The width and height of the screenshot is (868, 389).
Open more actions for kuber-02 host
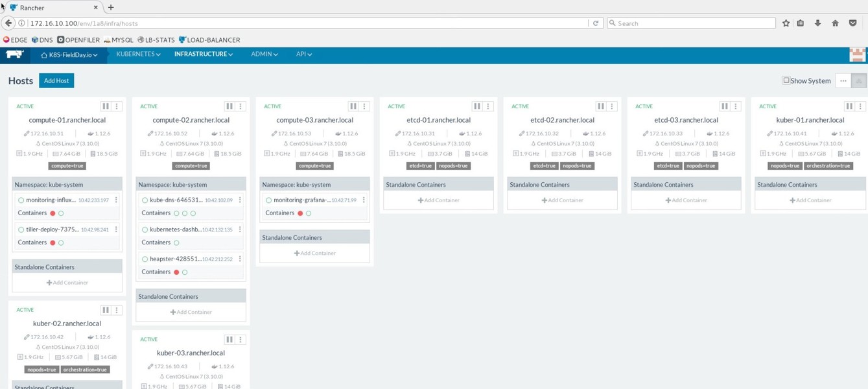click(x=117, y=310)
